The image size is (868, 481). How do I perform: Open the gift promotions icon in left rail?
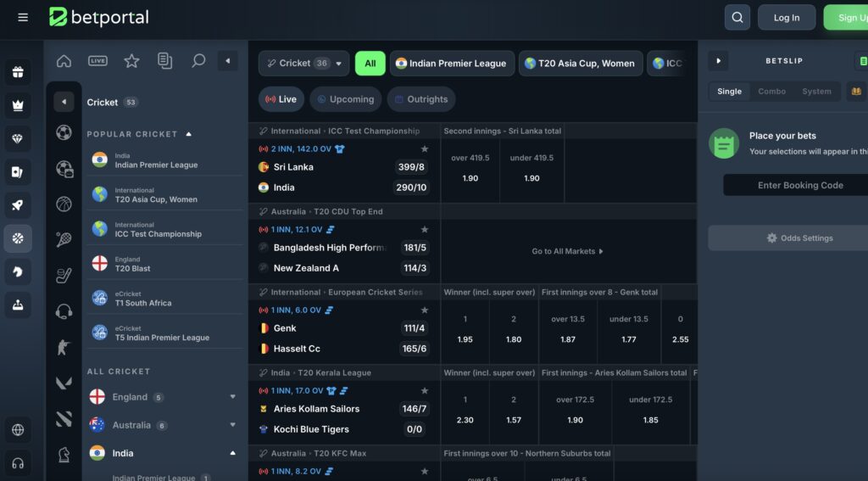[18, 72]
